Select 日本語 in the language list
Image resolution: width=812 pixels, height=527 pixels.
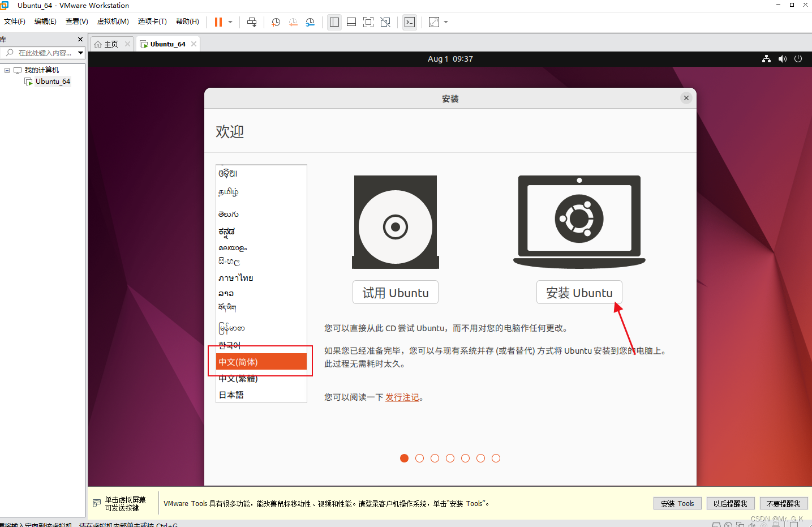pyautogui.click(x=261, y=395)
